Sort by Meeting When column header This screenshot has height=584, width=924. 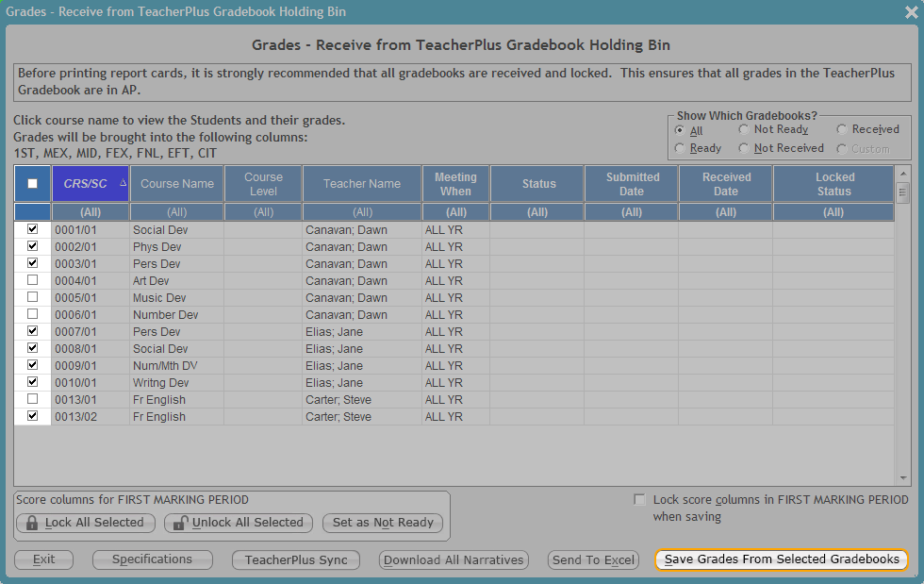click(x=455, y=183)
